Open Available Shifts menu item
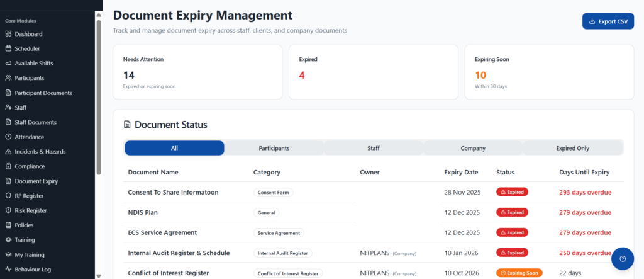644x279 pixels. [34, 64]
